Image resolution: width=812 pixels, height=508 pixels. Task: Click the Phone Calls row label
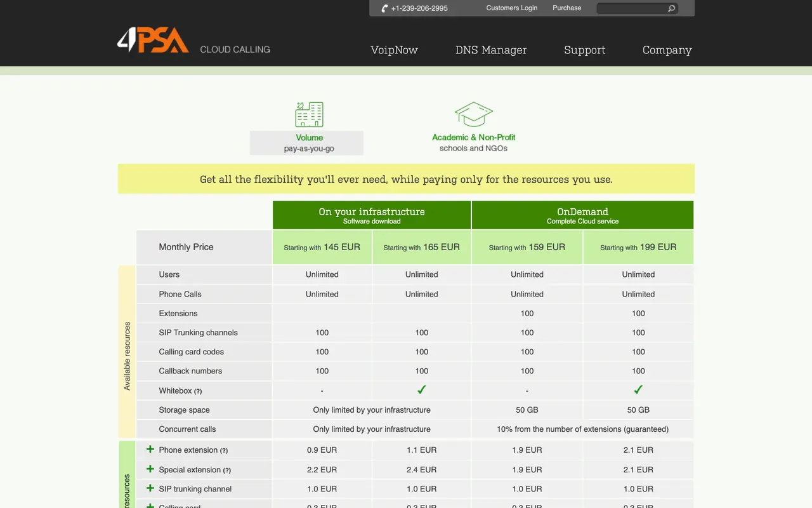(x=180, y=294)
